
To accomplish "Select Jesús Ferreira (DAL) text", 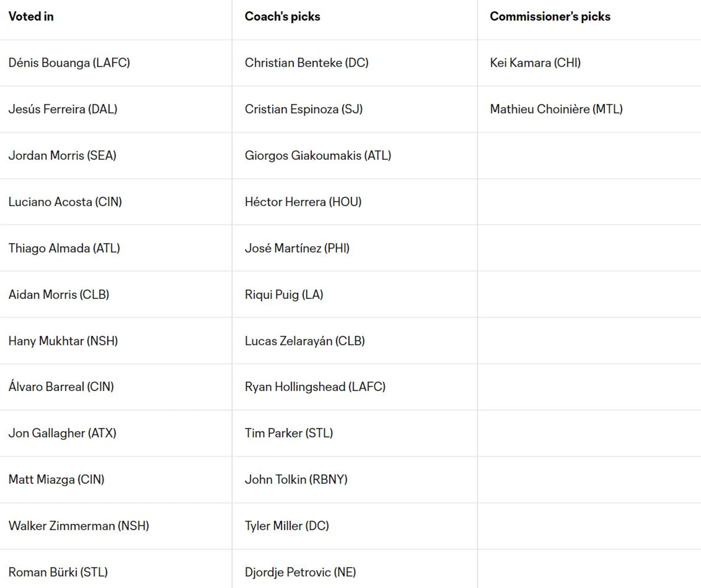I will click(63, 109).
